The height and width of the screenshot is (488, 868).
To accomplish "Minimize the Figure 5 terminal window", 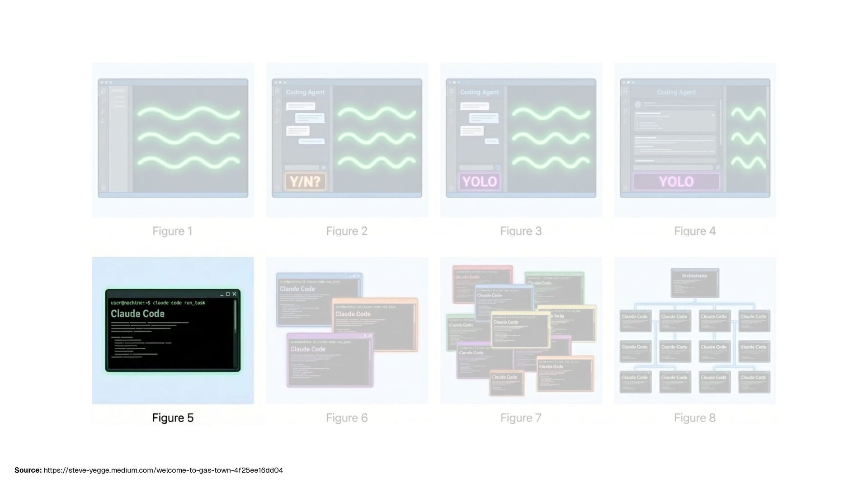I will point(222,294).
